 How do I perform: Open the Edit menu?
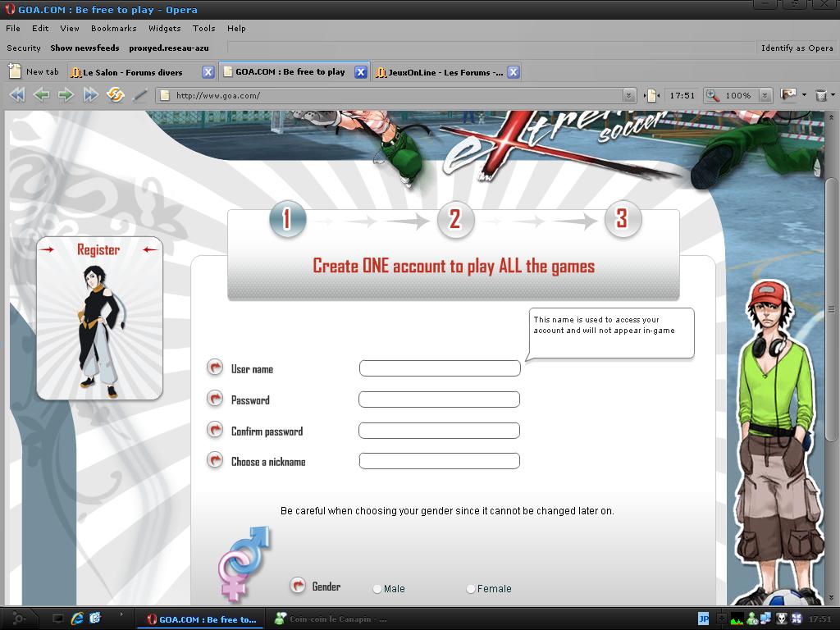40,29
